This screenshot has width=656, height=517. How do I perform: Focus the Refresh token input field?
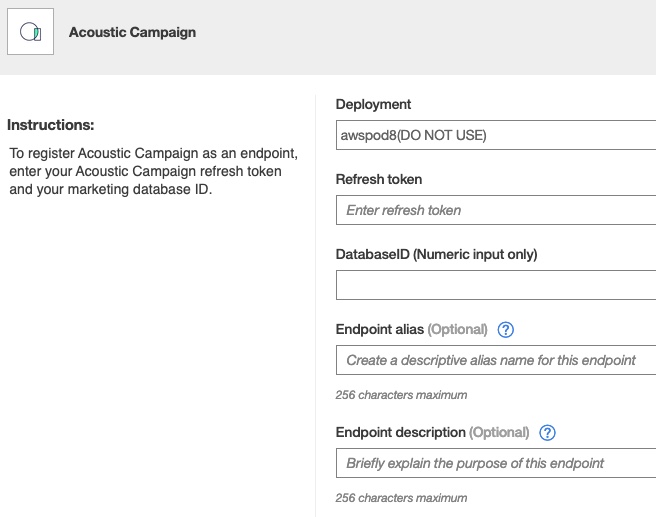(496, 210)
